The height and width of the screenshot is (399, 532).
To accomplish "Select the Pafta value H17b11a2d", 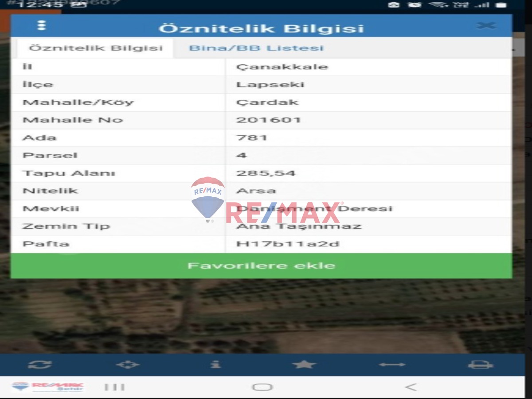I will pos(276,244).
